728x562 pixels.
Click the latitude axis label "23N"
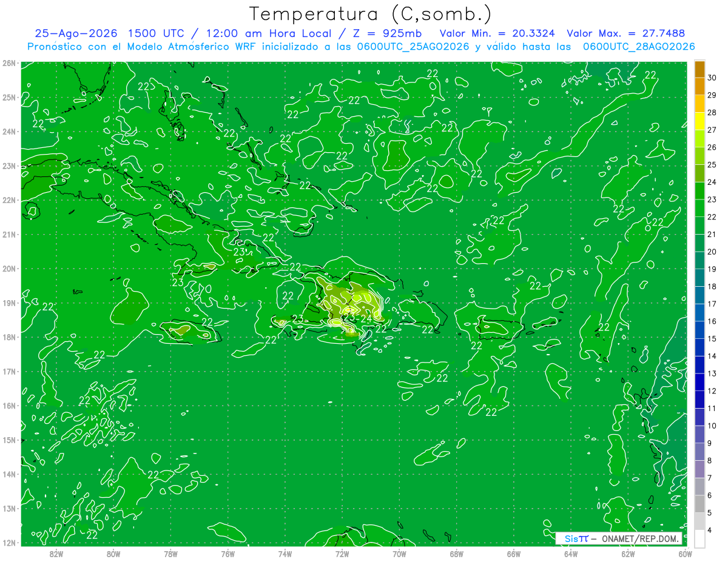[9, 166]
